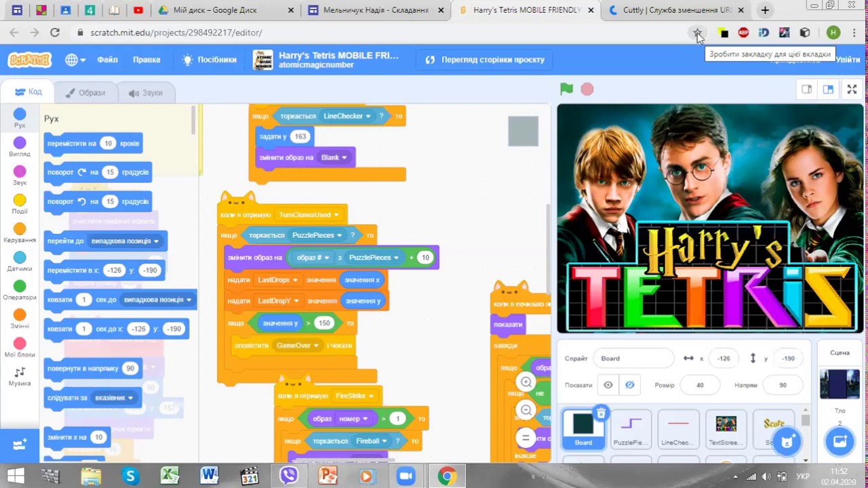Select the Музика extension category
This screenshot has width=868, height=488.
[x=20, y=376]
